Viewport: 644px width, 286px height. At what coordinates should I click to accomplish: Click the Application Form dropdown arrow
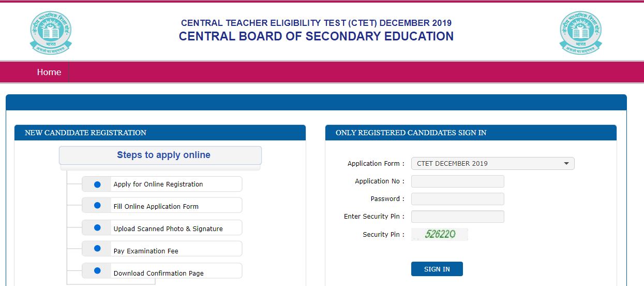(x=566, y=164)
